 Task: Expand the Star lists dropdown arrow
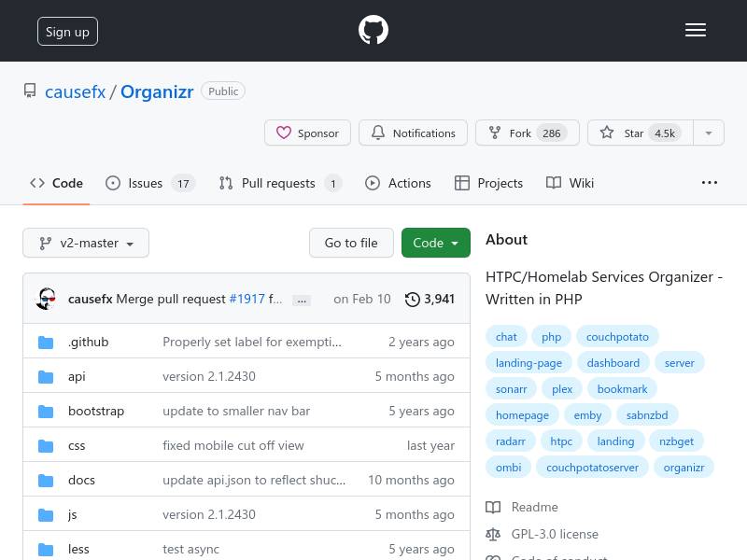(x=709, y=133)
